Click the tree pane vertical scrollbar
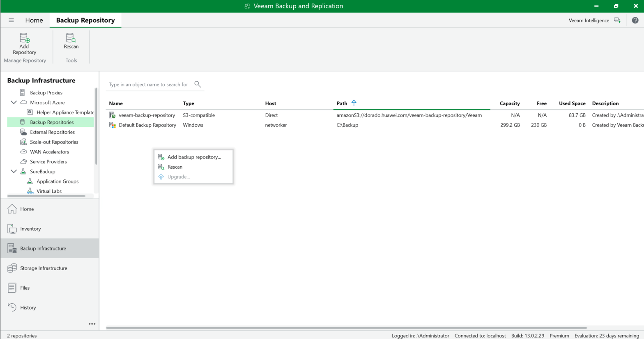The height and width of the screenshot is (339, 644). 96,126
